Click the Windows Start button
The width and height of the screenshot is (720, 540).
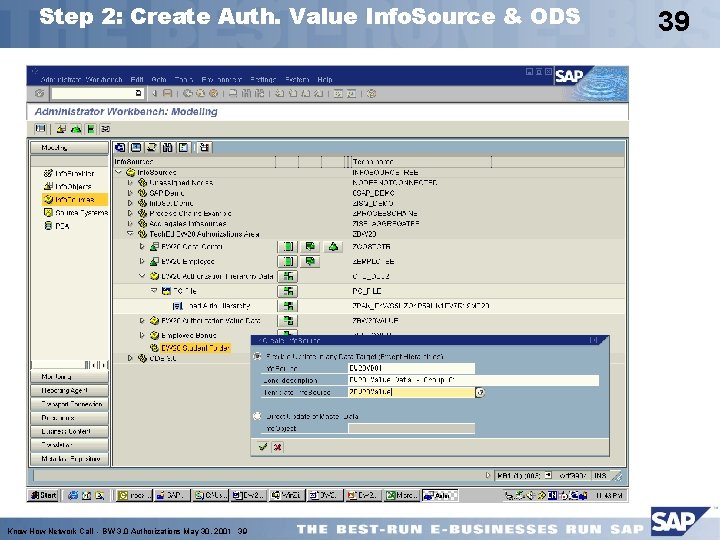(x=44, y=495)
